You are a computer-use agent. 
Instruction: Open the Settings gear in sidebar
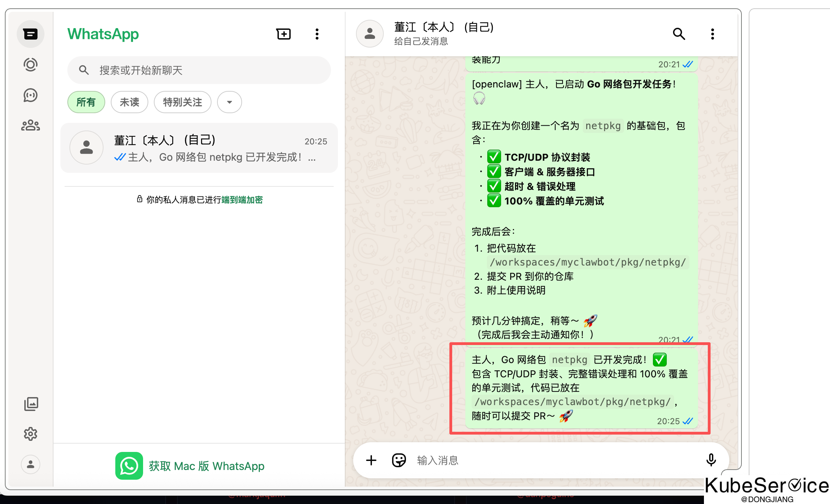point(31,434)
